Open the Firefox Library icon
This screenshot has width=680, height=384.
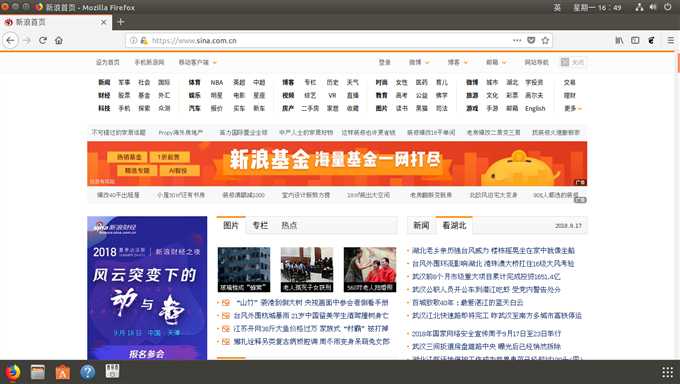tap(619, 40)
